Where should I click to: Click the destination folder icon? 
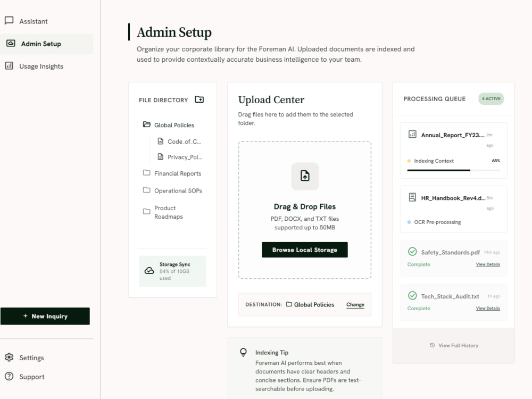pyautogui.click(x=289, y=304)
